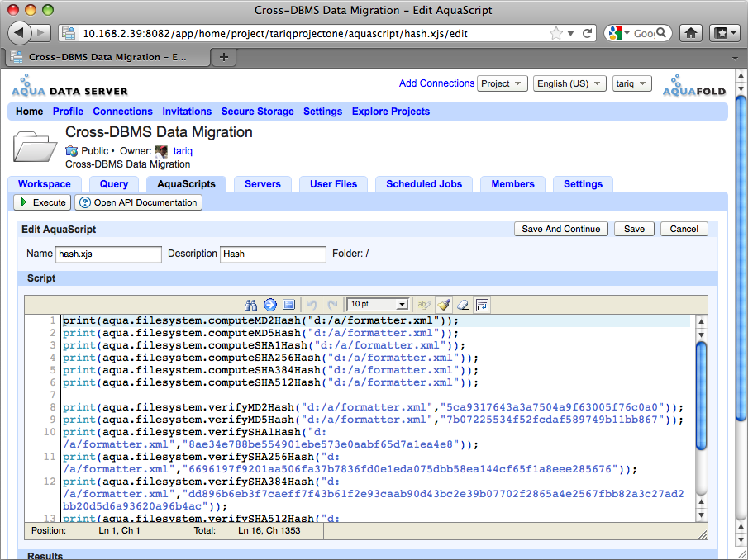748x560 pixels.
Task: Open Profile in the navigation bar
Action: [x=68, y=112]
